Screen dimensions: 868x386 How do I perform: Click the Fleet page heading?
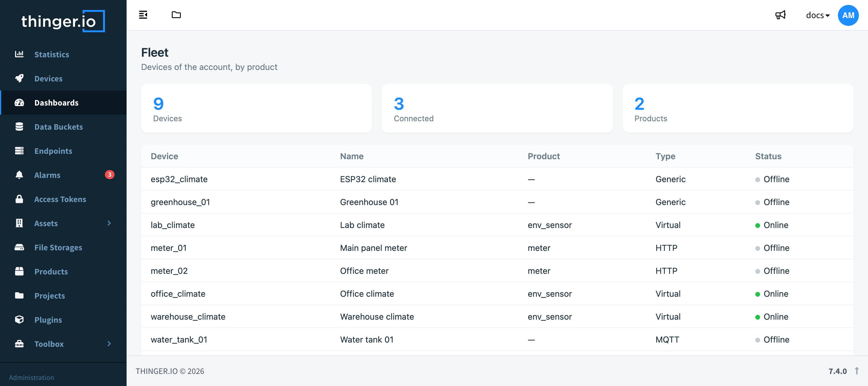click(155, 52)
